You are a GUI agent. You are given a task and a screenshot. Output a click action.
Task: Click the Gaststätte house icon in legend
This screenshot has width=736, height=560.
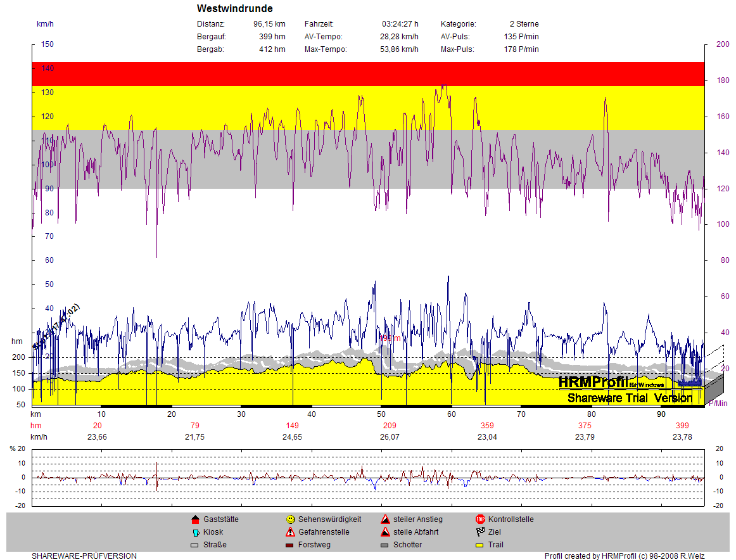coord(195,519)
